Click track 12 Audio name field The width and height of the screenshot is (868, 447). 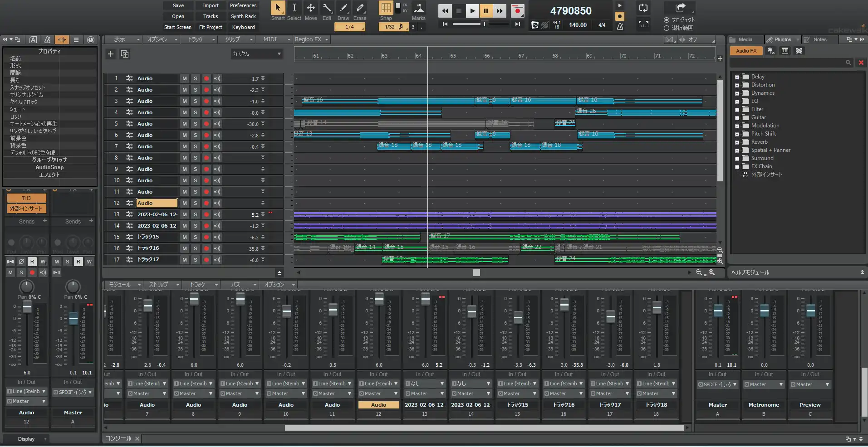(157, 203)
